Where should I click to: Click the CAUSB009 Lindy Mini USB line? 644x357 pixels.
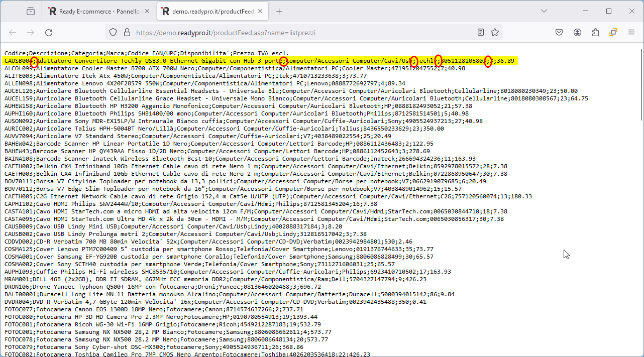[173, 226]
